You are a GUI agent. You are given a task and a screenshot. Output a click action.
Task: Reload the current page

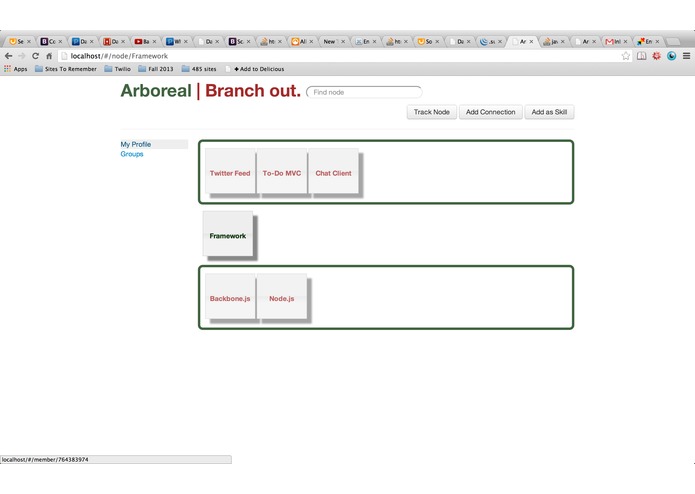[x=35, y=56]
